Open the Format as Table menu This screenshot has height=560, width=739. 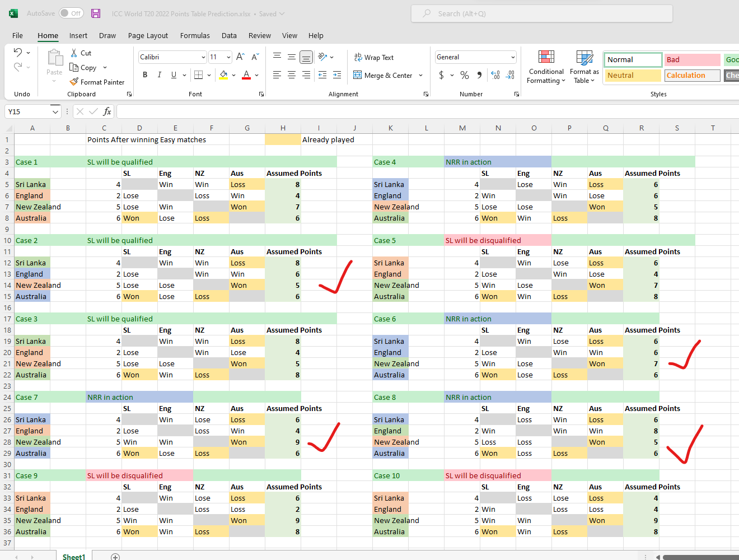pos(584,67)
